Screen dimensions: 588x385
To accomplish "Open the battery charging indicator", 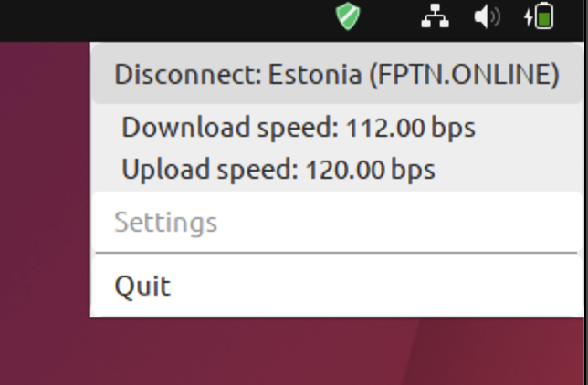I will (x=539, y=16).
